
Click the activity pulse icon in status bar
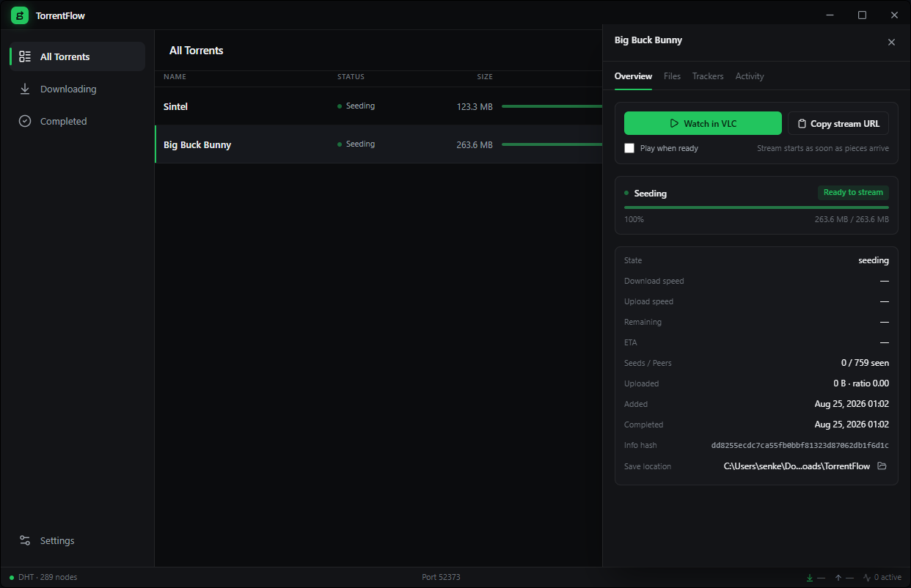click(867, 578)
